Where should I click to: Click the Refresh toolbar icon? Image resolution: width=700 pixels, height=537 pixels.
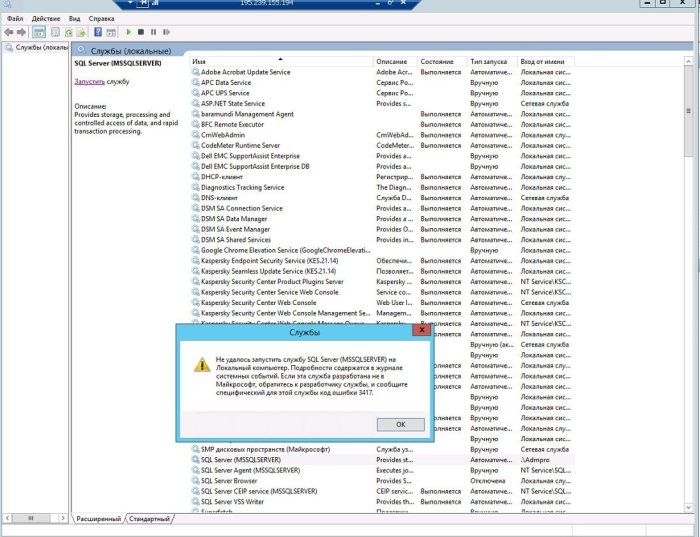[68, 32]
